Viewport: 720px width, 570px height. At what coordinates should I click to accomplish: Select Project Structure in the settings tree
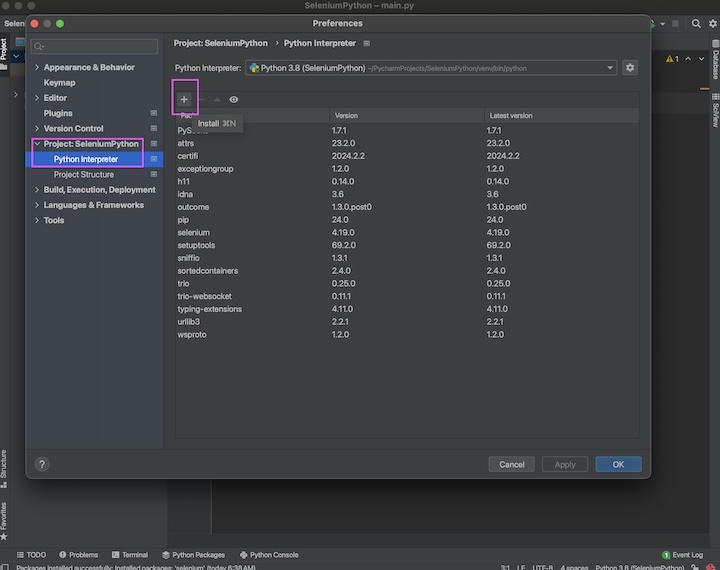[83, 175]
